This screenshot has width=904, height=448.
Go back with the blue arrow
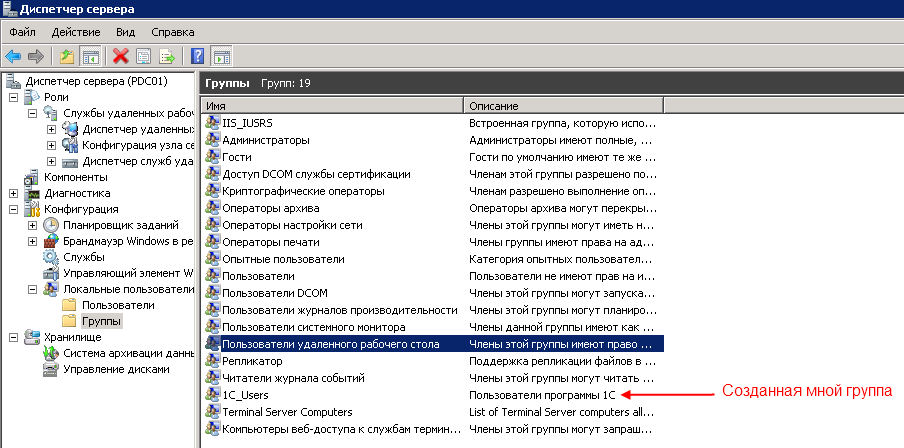coord(13,56)
